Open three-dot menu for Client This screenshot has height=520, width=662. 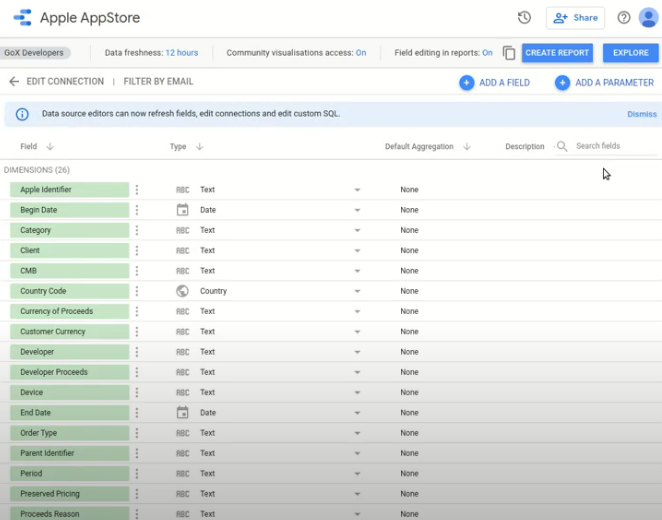pyautogui.click(x=137, y=250)
